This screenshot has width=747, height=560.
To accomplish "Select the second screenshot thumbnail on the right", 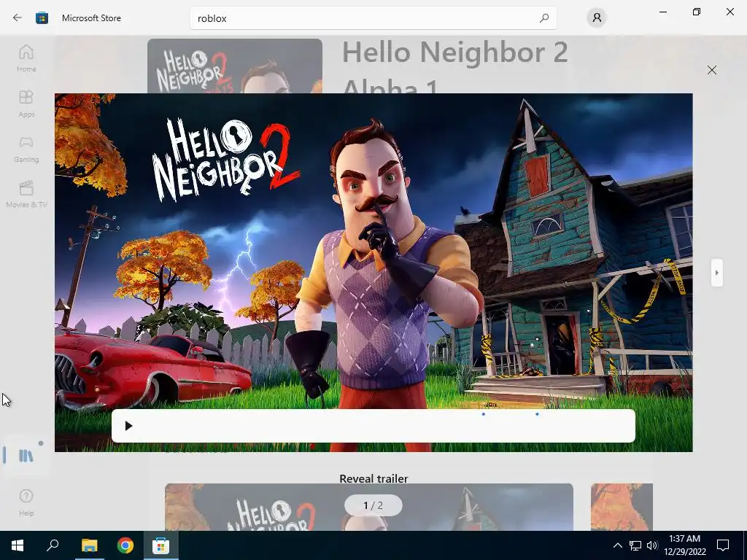I will 622,507.
